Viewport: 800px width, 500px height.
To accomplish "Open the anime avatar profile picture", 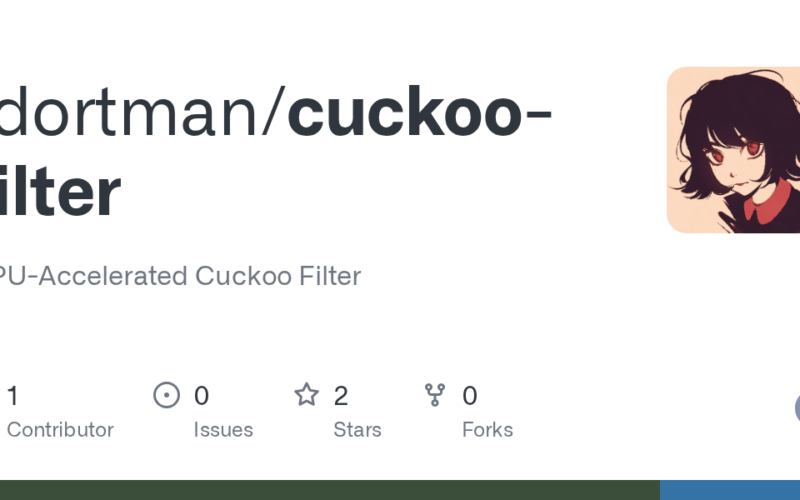I will tap(733, 150).
